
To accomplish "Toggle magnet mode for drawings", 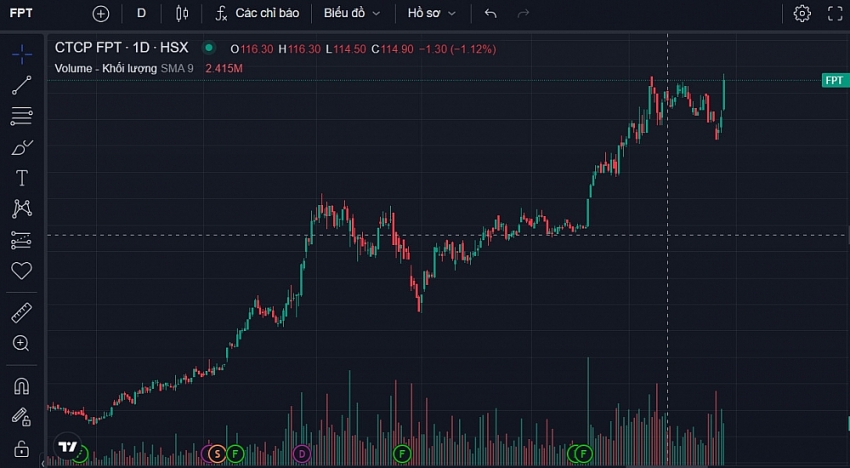I will [x=21, y=386].
